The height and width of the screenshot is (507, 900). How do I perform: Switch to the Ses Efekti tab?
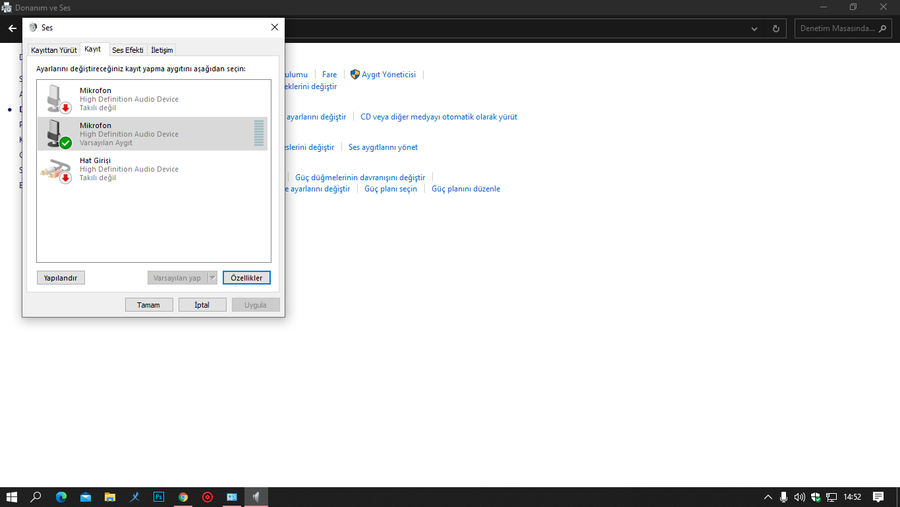click(127, 50)
